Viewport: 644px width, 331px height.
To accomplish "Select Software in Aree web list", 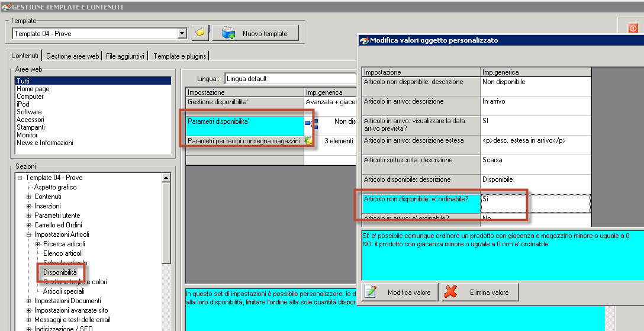I will 29,112.
